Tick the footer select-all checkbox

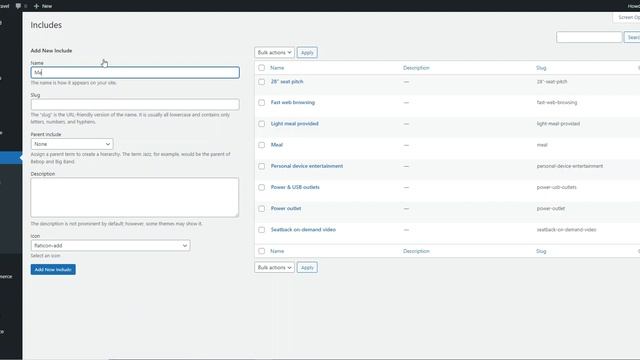[x=262, y=251]
